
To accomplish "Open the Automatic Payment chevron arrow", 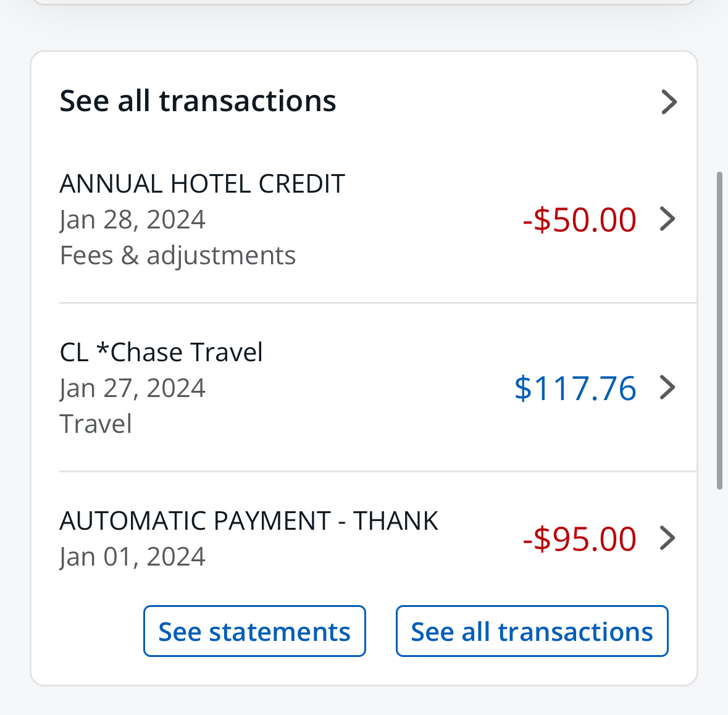I will pos(667,538).
